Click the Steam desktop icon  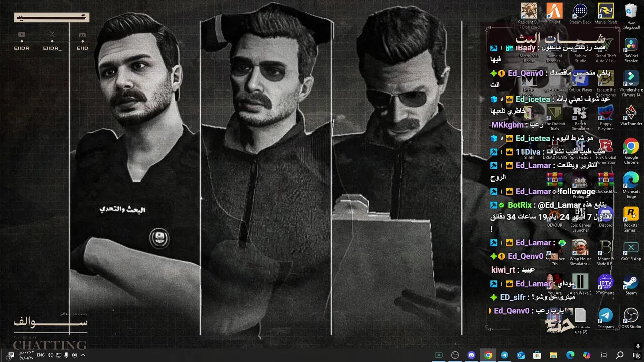tap(631, 285)
